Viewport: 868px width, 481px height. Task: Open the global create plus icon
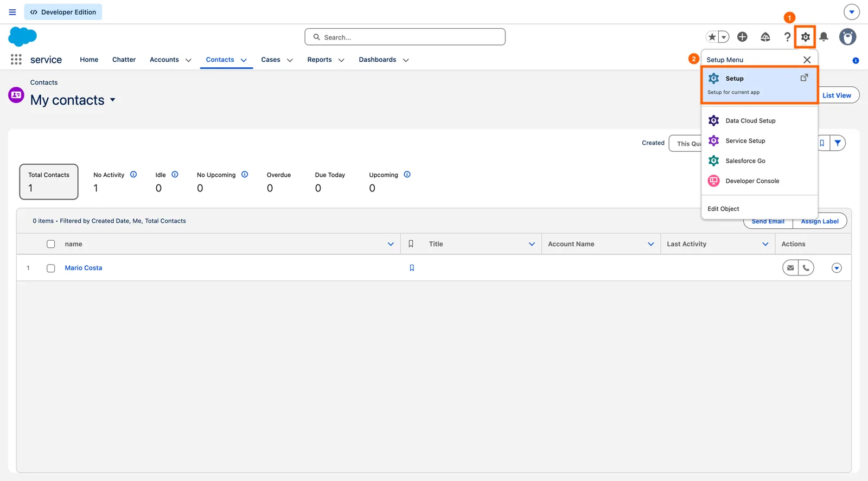pyautogui.click(x=742, y=37)
